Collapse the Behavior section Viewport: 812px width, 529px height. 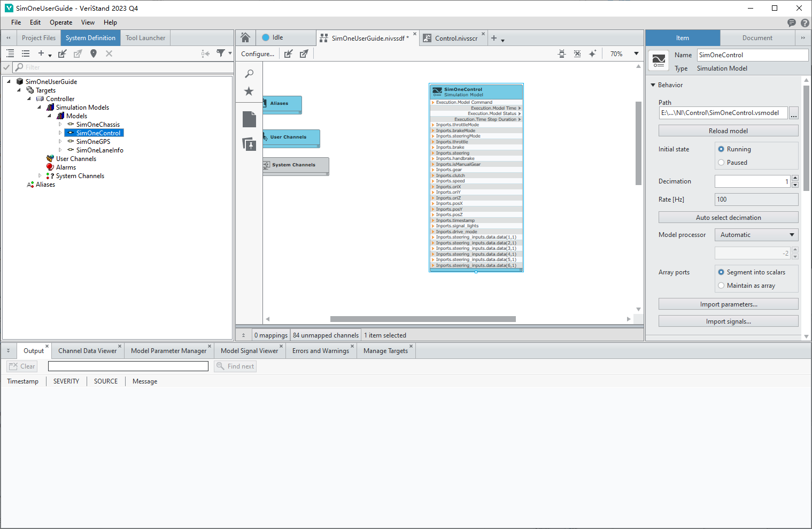click(653, 85)
